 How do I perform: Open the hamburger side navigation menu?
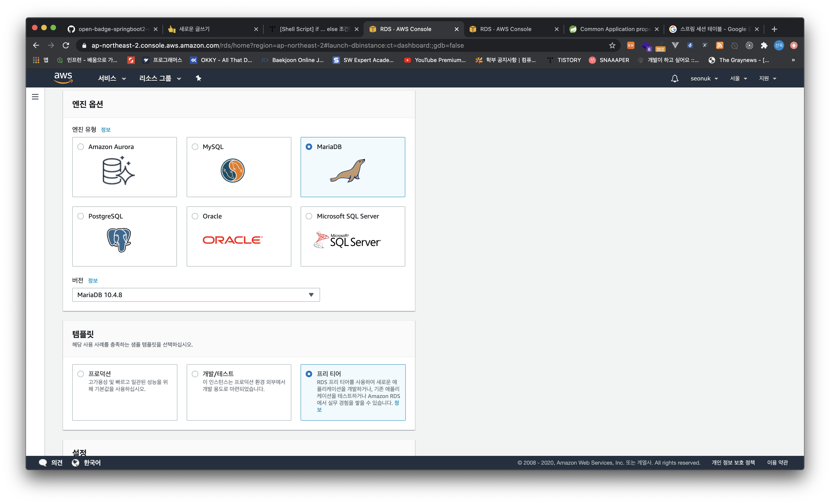(35, 97)
